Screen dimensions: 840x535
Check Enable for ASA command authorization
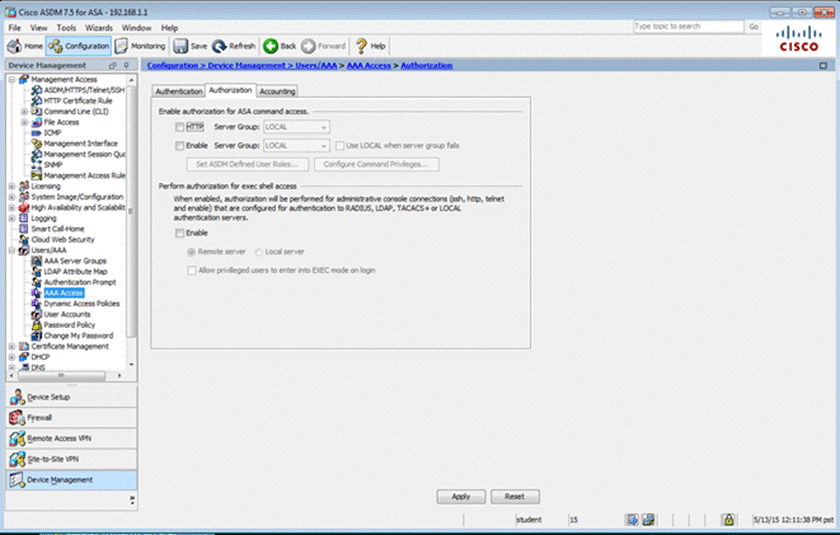click(x=180, y=146)
